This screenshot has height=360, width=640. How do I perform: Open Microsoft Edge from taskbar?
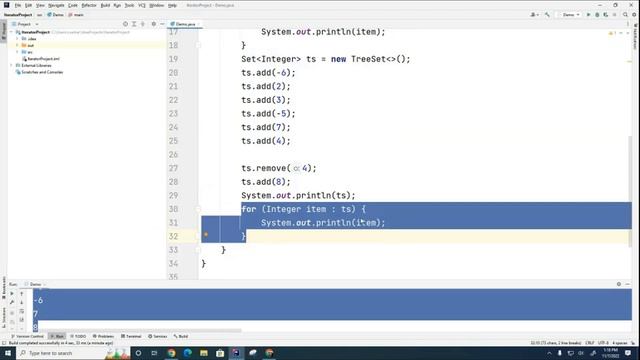(x=187, y=353)
